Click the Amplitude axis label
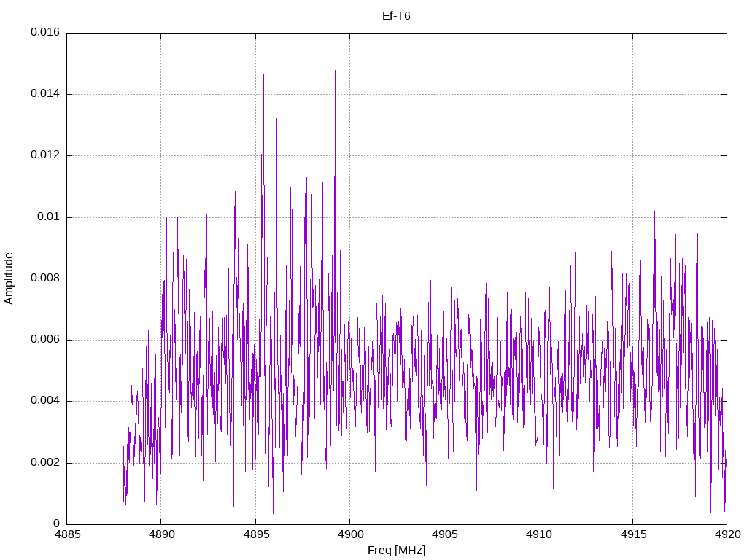747x560 pixels. tap(9, 279)
